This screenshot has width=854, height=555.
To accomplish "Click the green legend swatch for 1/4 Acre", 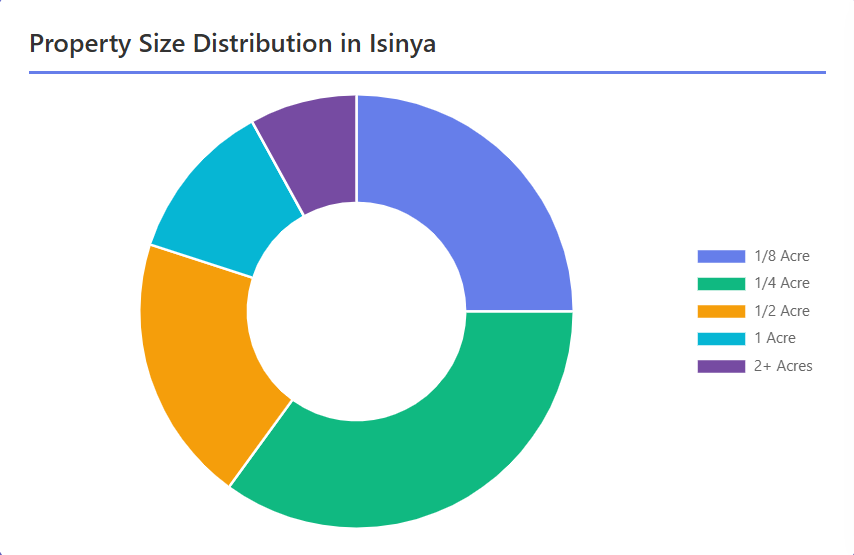I will coord(721,283).
